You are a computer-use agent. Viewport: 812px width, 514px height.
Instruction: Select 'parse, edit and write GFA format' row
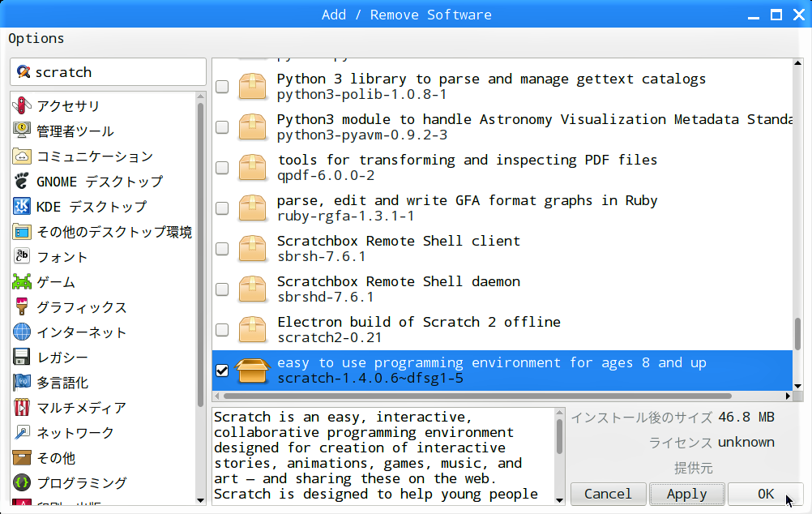tap(502, 208)
